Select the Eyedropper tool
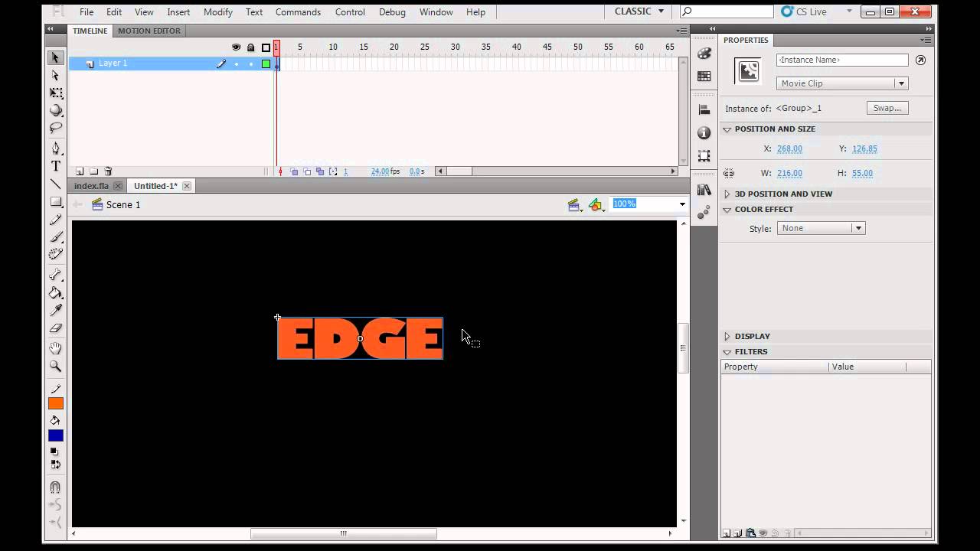 (x=56, y=310)
